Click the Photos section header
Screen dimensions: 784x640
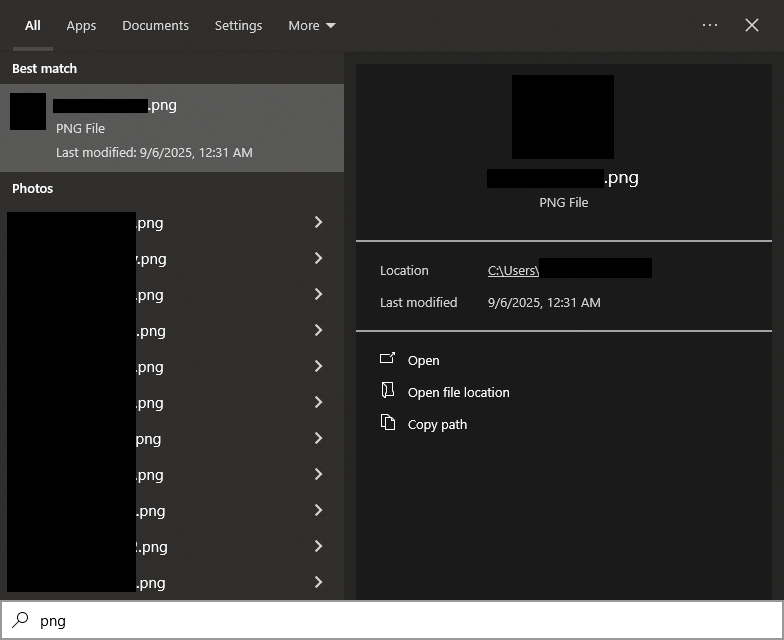[x=32, y=188]
